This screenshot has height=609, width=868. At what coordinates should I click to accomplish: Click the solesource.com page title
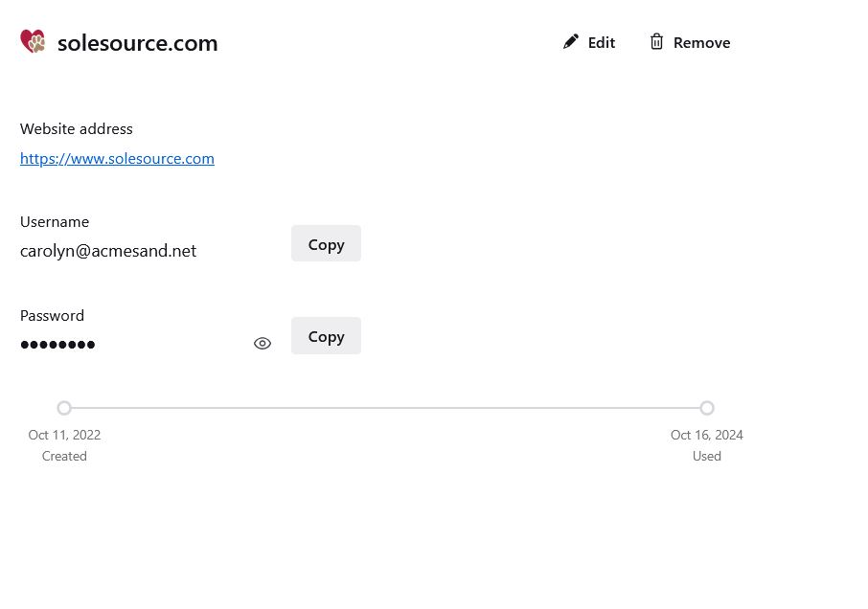[x=137, y=43]
